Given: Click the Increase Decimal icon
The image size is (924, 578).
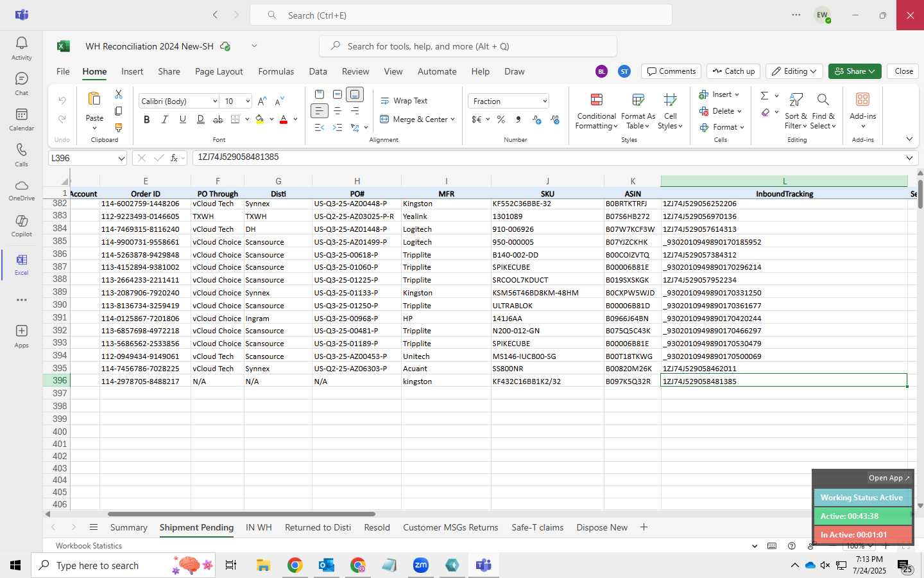Looking at the screenshot, I should pos(537,119).
